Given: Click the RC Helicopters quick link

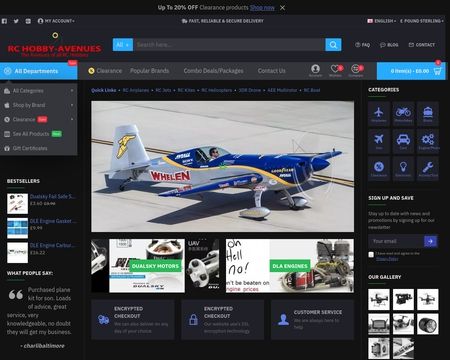Looking at the screenshot, I should point(217,90).
